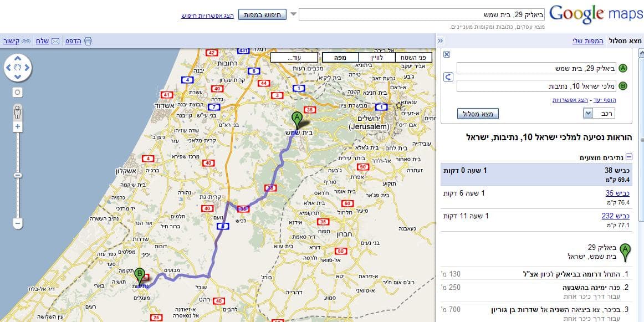644x322 pixels.
Task: Click the route 6 sign on purple route
Action: [222, 226]
